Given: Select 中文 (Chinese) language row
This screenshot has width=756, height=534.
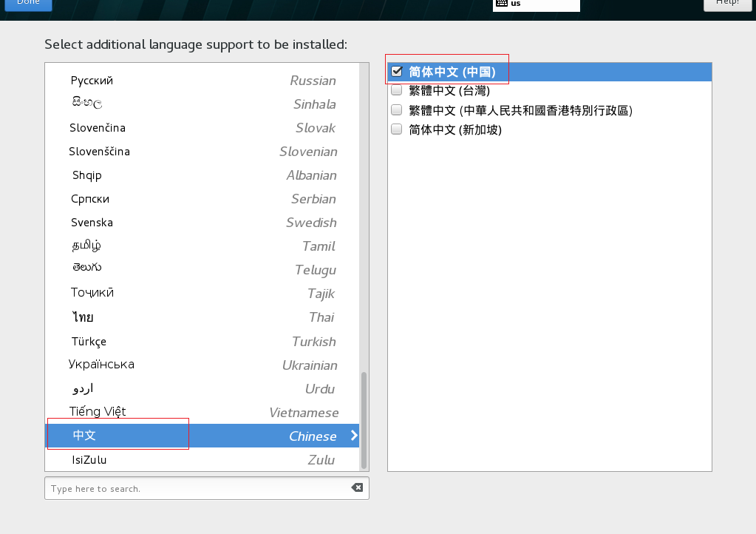Looking at the screenshot, I should coord(202,436).
